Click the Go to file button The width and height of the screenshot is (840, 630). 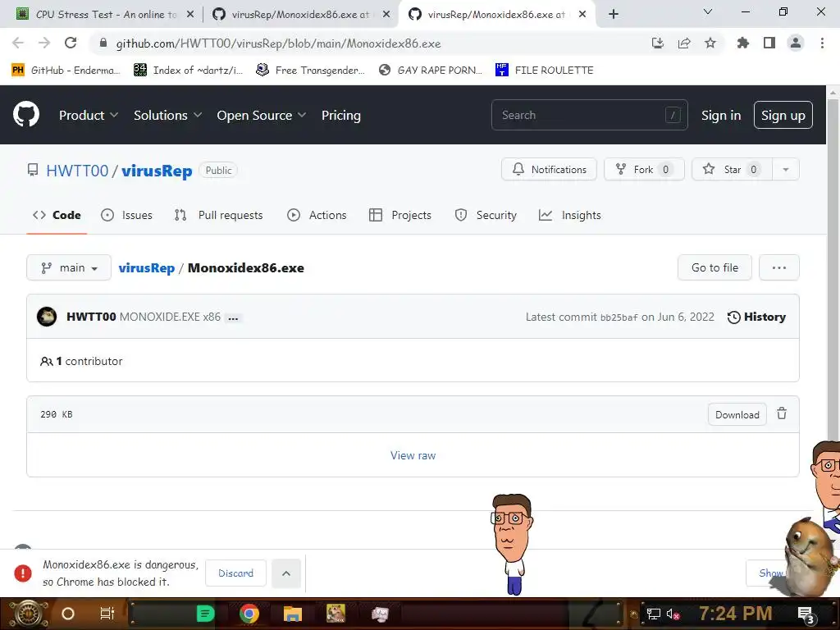click(x=714, y=267)
